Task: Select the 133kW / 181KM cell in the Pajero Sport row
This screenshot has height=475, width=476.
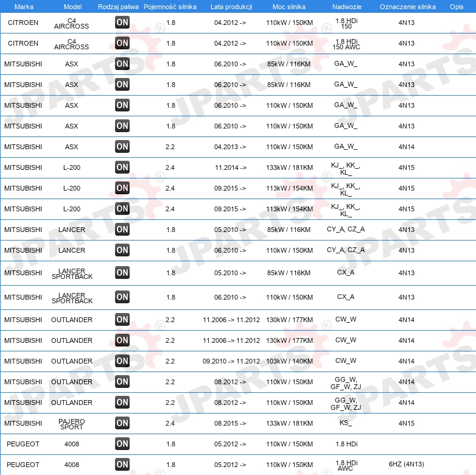Action: (289, 423)
